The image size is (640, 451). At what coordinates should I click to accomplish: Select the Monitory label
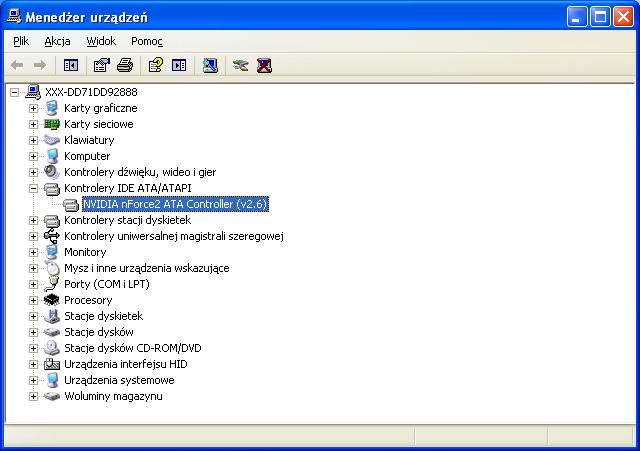point(85,252)
